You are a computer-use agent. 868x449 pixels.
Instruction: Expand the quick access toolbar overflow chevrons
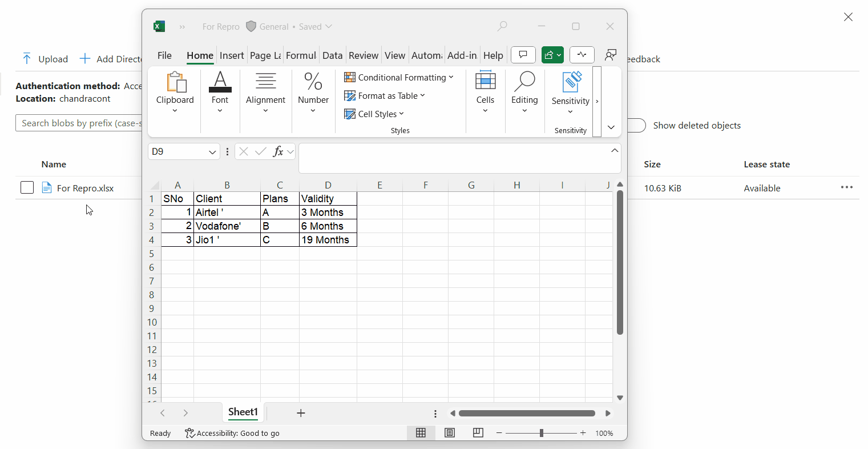click(x=183, y=27)
